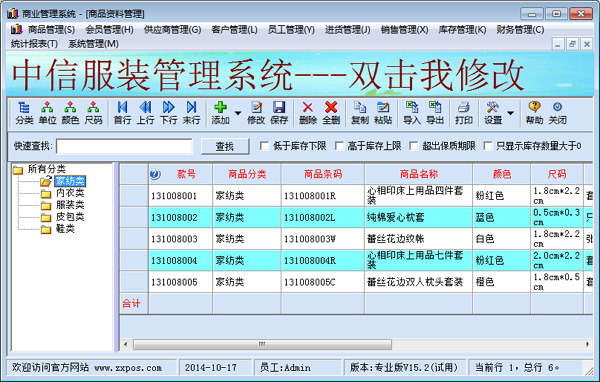Click the 快速查找 text input field

click(124, 146)
